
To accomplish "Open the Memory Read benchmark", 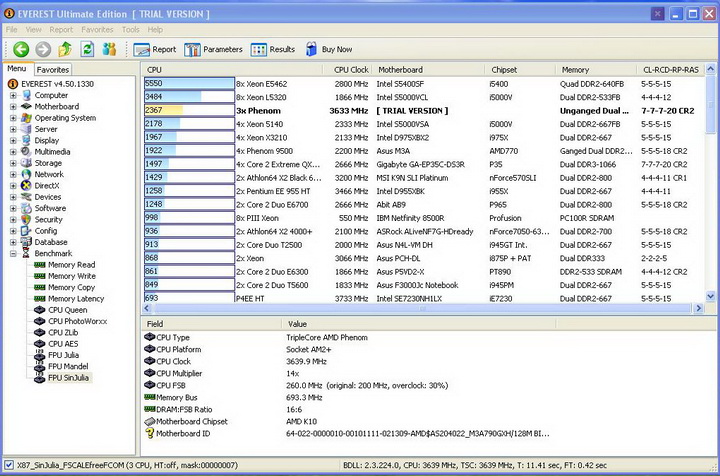I will [72, 265].
